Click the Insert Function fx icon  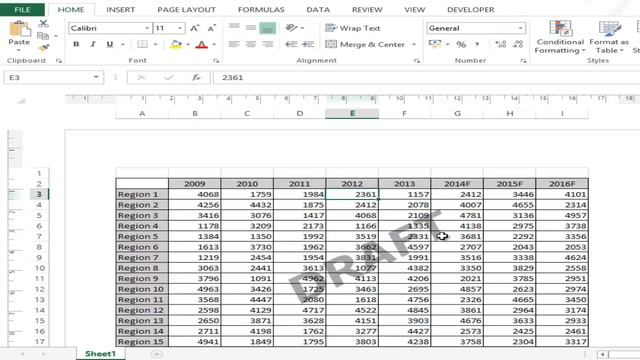[196, 77]
